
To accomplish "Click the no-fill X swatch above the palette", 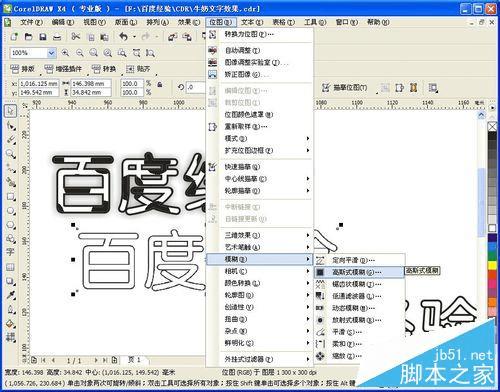I will coord(492,127).
